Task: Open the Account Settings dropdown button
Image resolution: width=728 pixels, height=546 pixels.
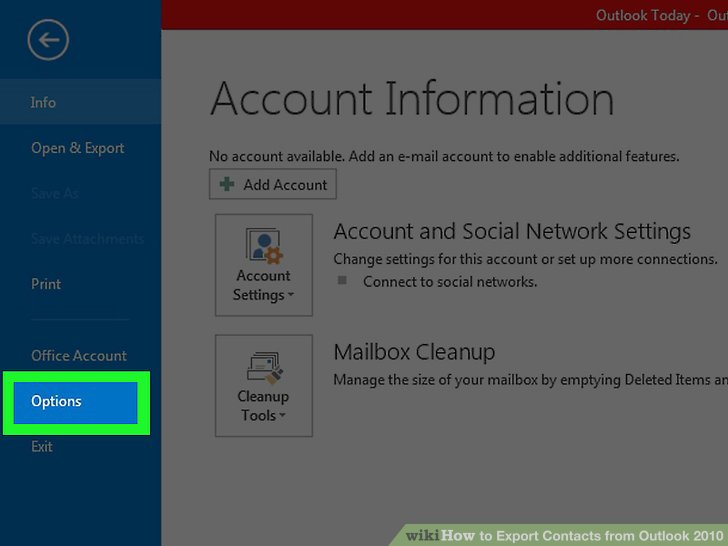Action: point(264,265)
